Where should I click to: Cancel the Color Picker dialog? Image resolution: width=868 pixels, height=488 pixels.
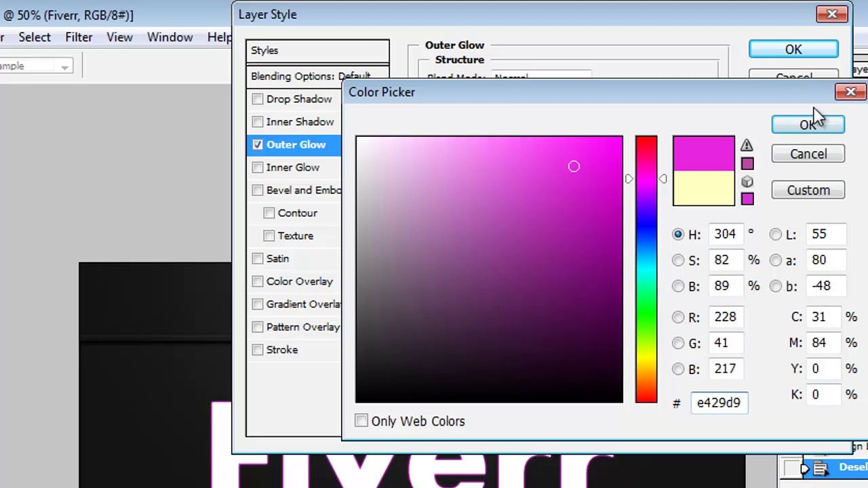(808, 154)
